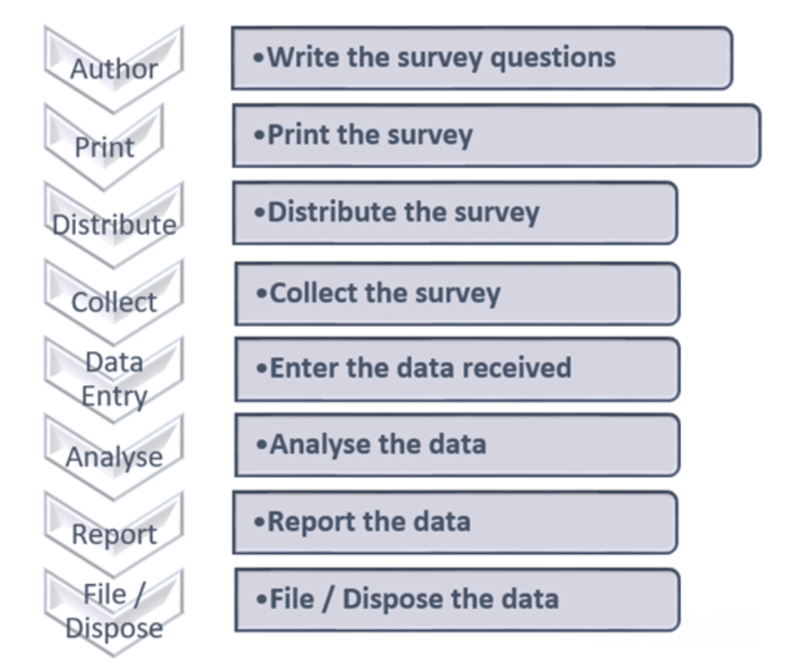Click the Distribute chevron arrow
The image size is (811, 672).
coord(114,224)
